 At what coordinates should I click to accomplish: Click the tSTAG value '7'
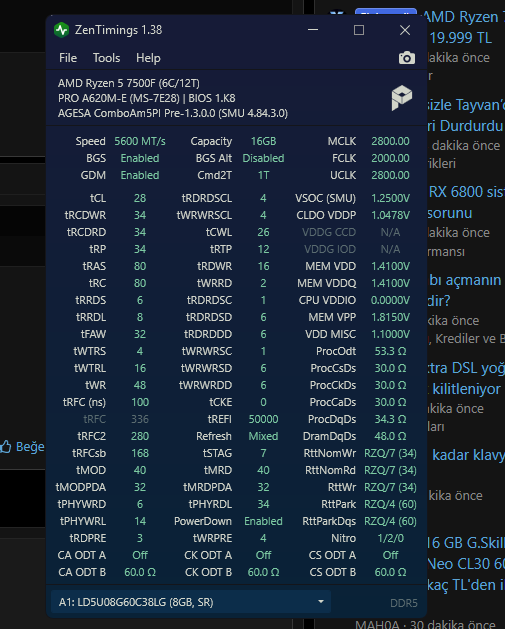tap(264, 453)
